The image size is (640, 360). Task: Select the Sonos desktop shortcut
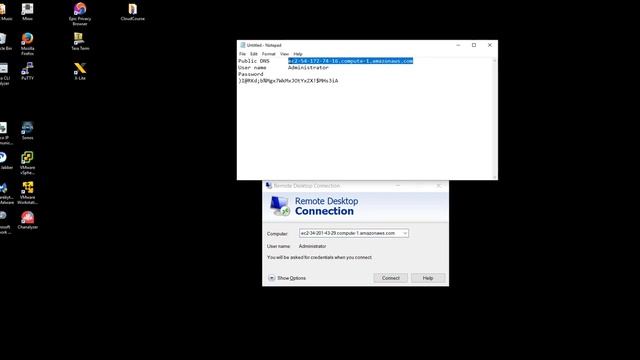click(27, 131)
